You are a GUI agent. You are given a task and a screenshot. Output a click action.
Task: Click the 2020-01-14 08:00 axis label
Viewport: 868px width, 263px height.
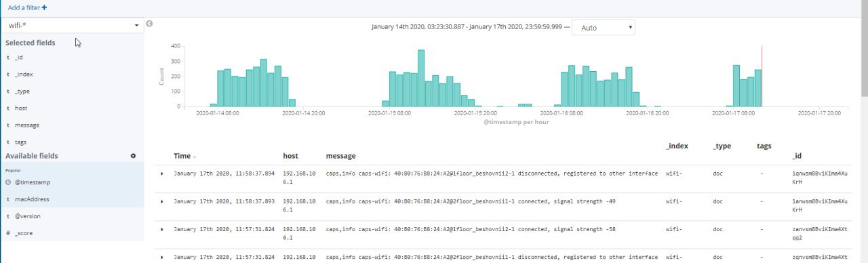pos(218,113)
